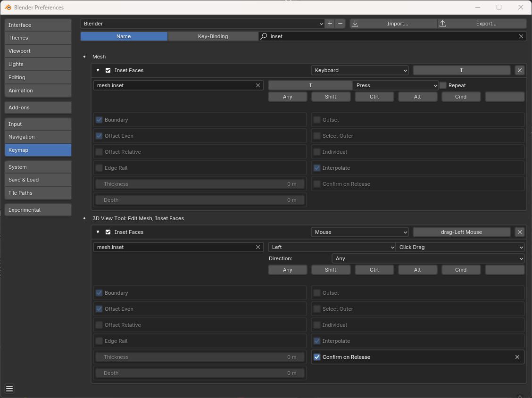Open the Keyboard event type dropdown
532x398 pixels.
[360, 70]
